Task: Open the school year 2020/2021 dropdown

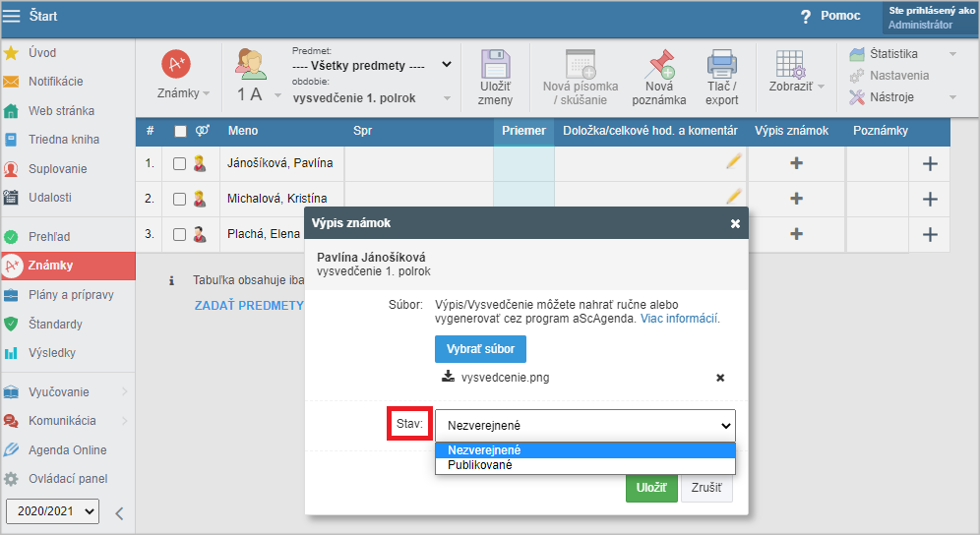Action: coord(52,511)
